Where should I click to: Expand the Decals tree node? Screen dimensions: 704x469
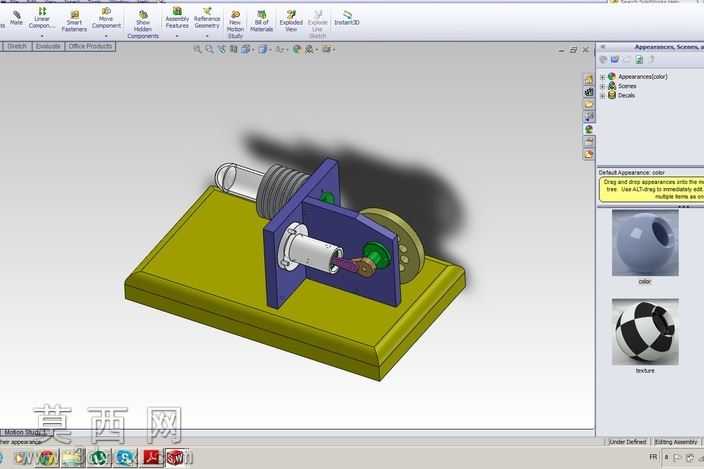pyautogui.click(x=603, y=96)
